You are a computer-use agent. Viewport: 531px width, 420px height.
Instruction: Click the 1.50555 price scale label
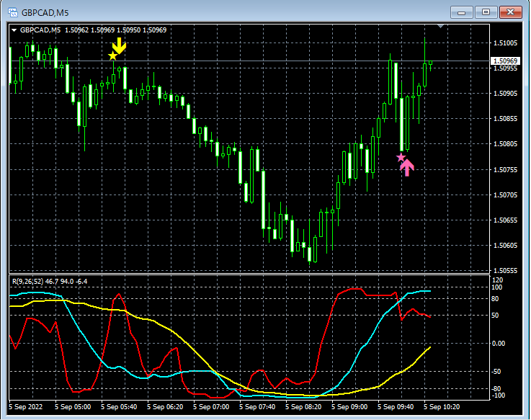click(x=505, y=270)
